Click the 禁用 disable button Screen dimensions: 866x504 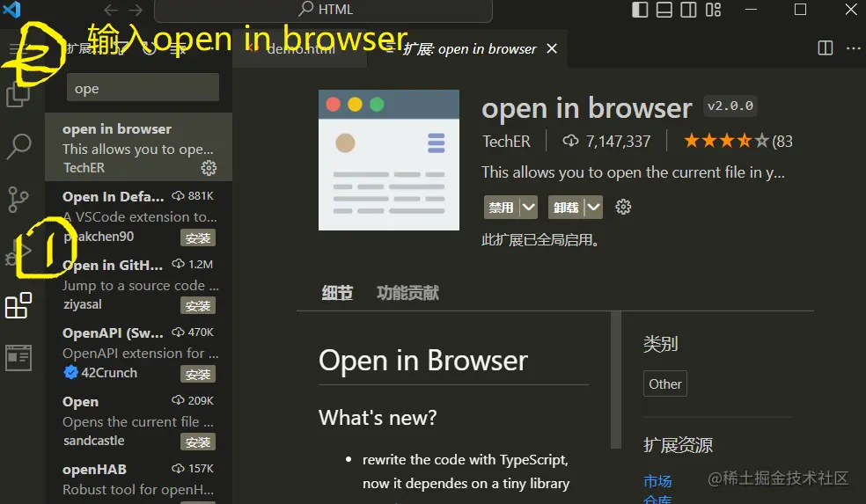coord(502,208)
